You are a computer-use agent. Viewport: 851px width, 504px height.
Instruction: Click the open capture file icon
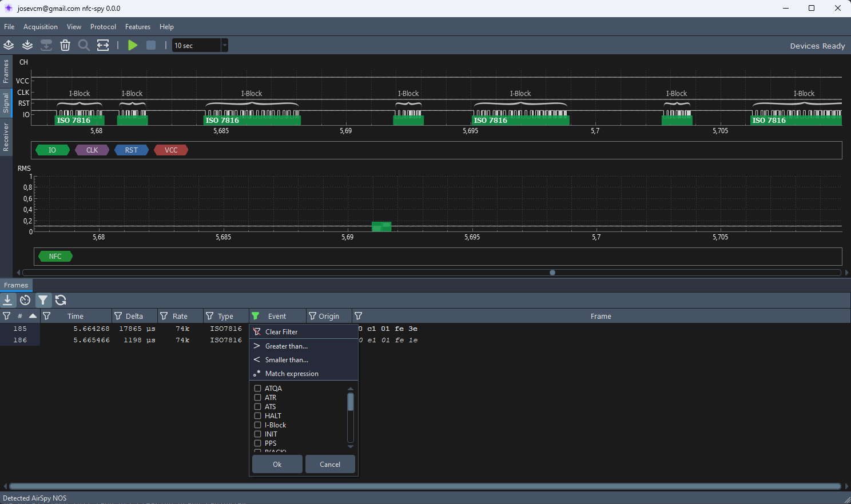coord(9,45)
